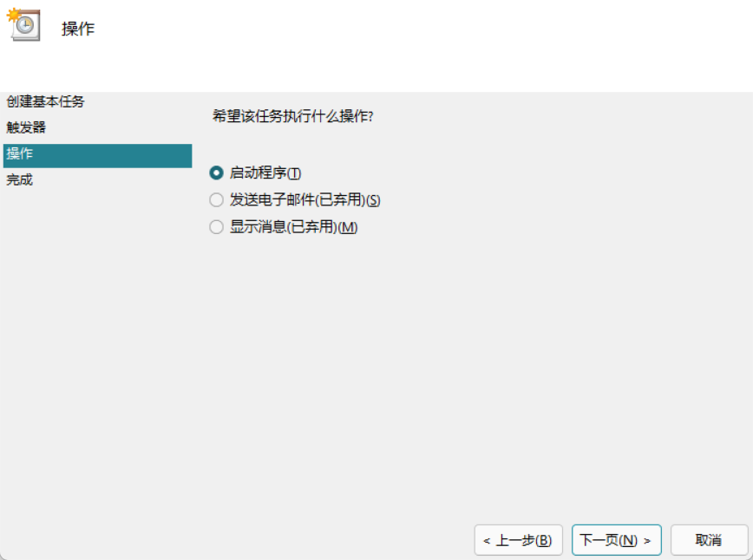Click the 操作 page title heading
This screenshot has width=753, height=560.
(x=78, y=29)
